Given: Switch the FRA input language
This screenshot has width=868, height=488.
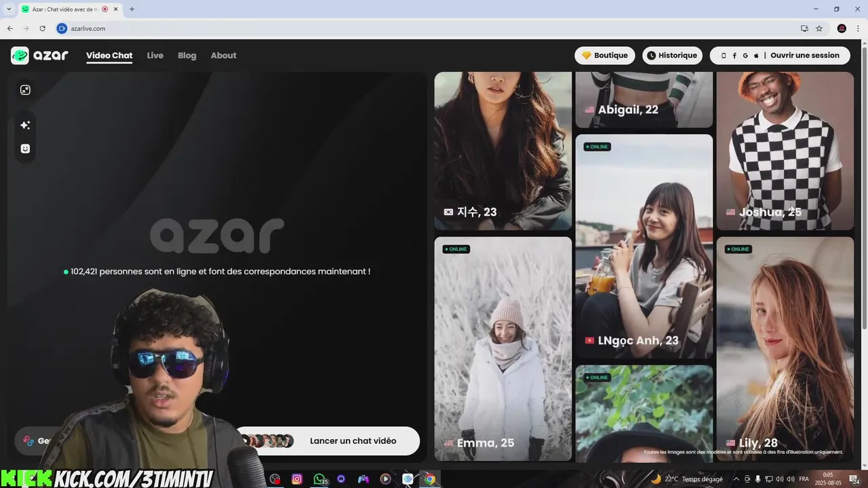Looking at the screenshot, I should point(804,479).
